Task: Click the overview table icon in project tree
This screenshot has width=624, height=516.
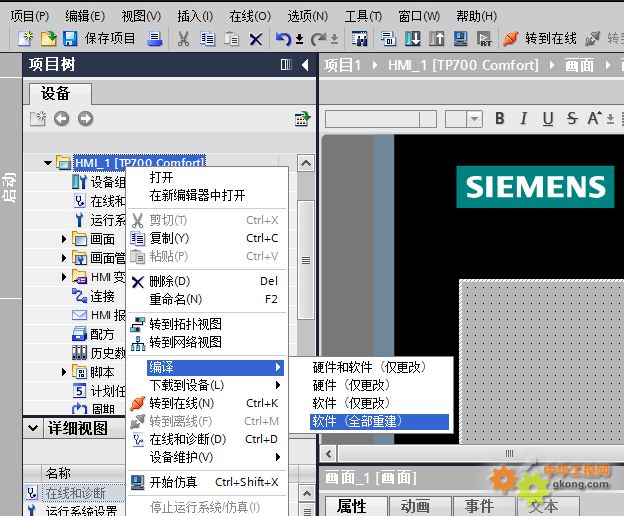Action: pyautogui.click(x=302, y=119)
